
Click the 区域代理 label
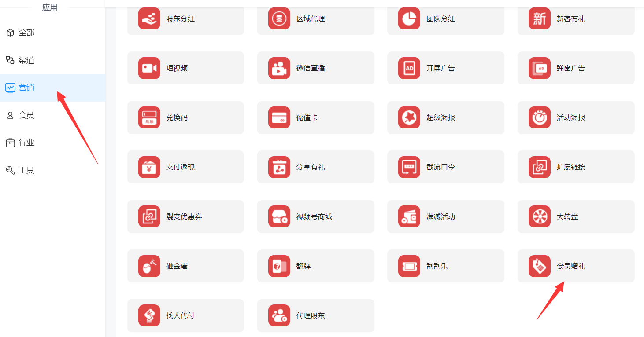[311, 19]
